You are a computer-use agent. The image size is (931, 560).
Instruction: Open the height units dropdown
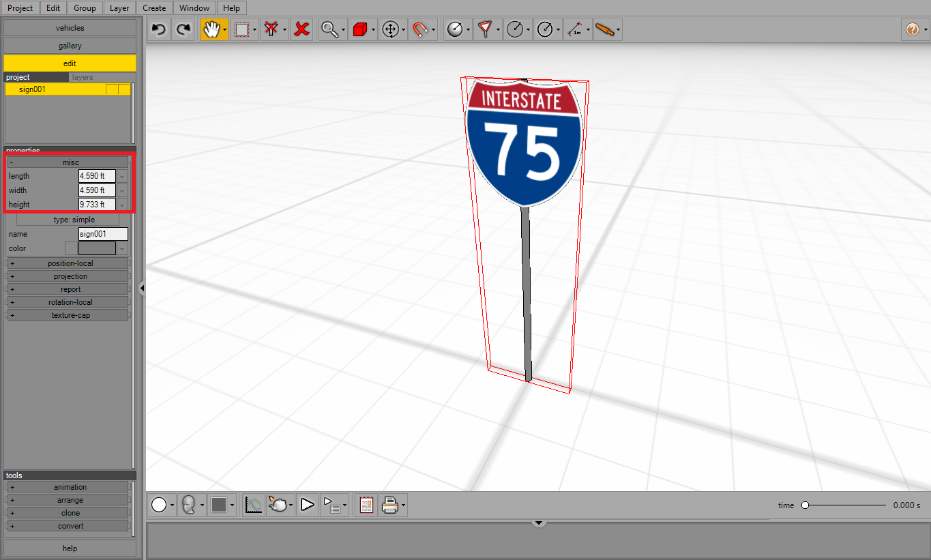pos(122,205)
